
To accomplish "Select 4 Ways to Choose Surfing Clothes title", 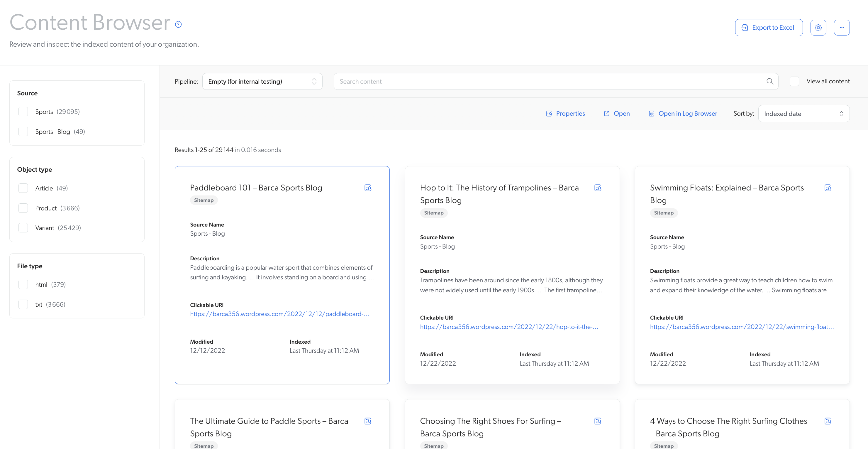I will [728, 427].
